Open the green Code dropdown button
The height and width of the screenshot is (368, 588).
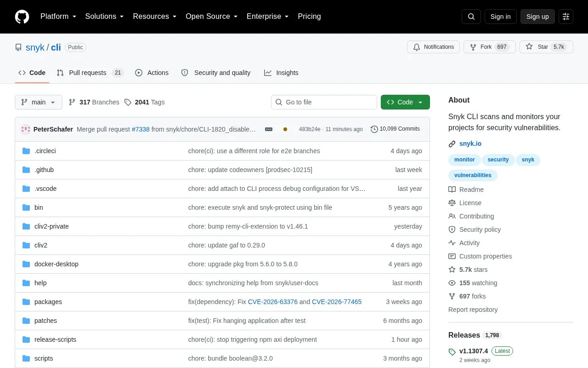(405, 102)
